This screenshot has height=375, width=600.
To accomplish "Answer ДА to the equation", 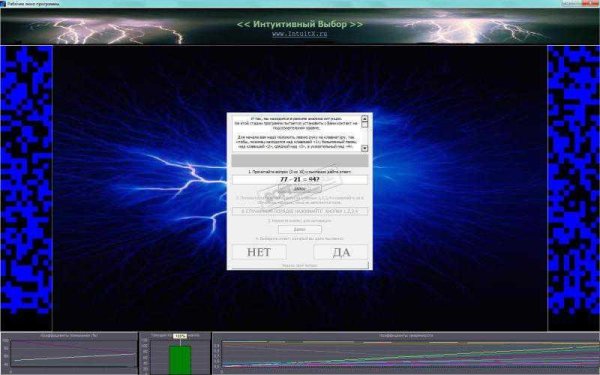I will 341,252.
